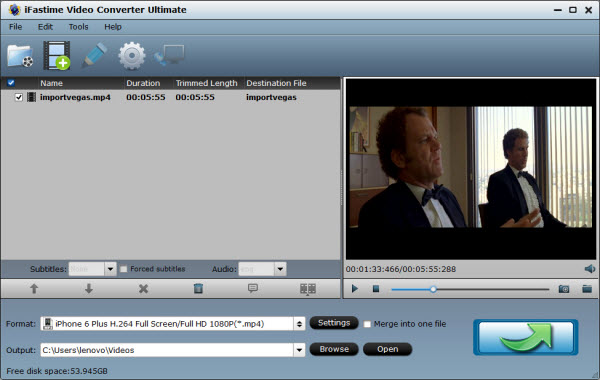600x380 pixels.
Task: Play the preview video
Action: click(x=355, y=289)
